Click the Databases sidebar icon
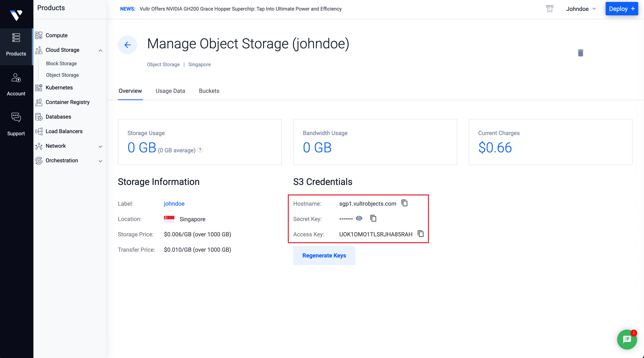Viewport: 644px width, 358px height. click(39, 117)
